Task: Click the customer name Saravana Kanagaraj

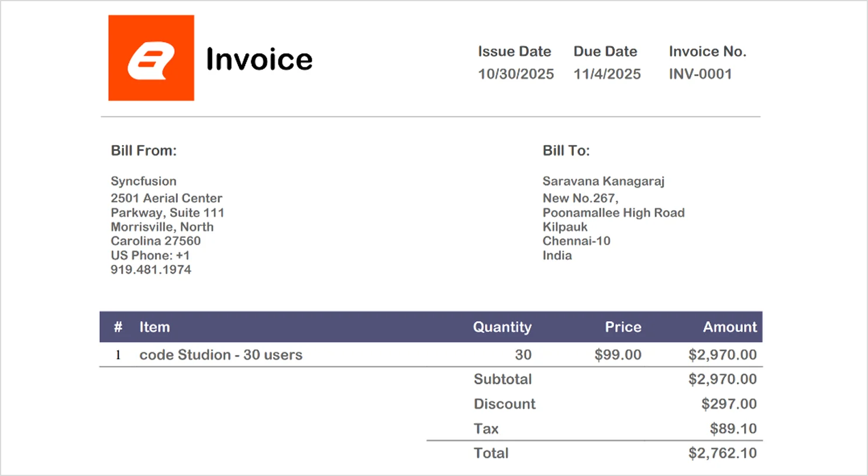Action: pos(603,181)
